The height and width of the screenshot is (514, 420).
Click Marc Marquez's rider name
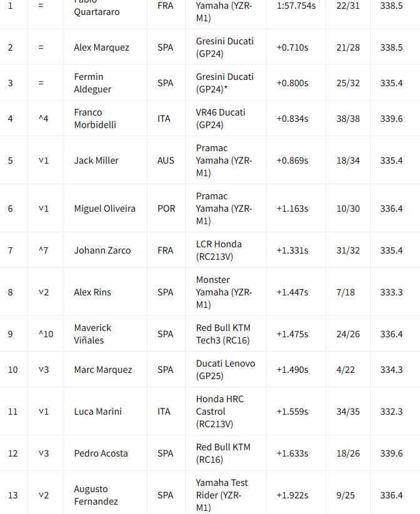pos(103,370)
